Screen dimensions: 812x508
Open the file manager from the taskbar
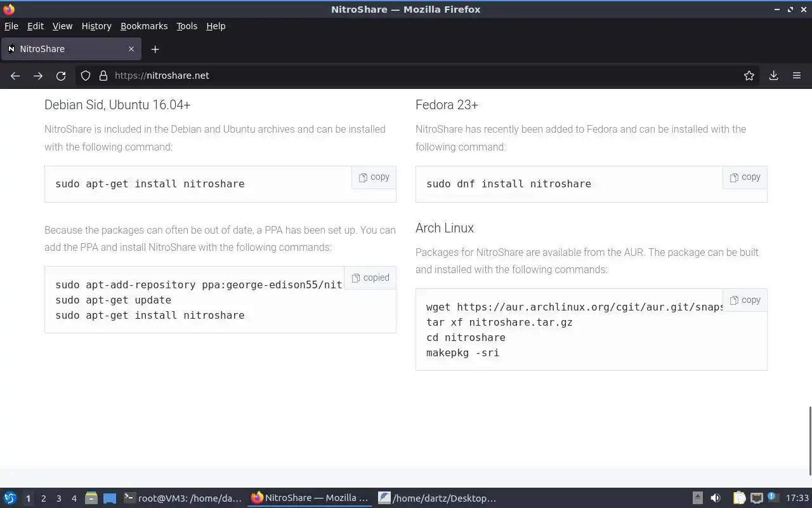(x=91, y=498)
